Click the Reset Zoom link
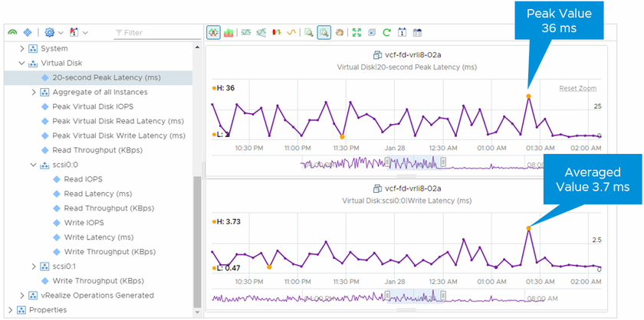The height and width of the screenshot is (320, 644). click(577, 89)
